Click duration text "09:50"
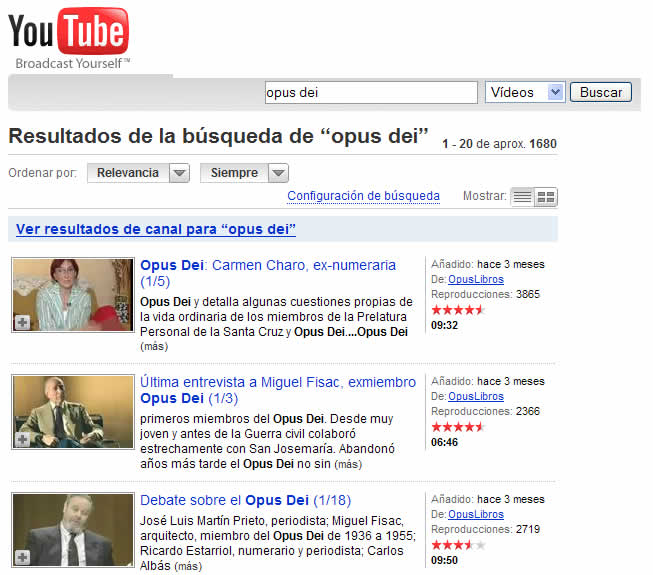The width and height of the screenshot is (653, 575). point(444,560)
